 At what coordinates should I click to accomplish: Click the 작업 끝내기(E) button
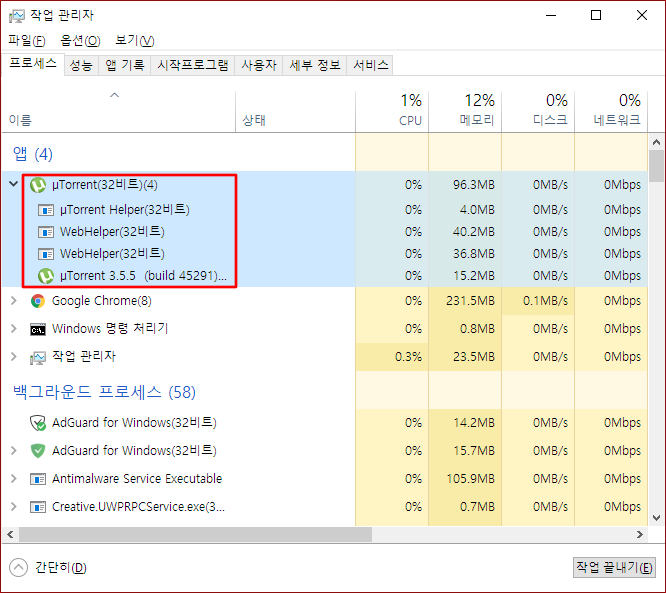pos(614,567)
